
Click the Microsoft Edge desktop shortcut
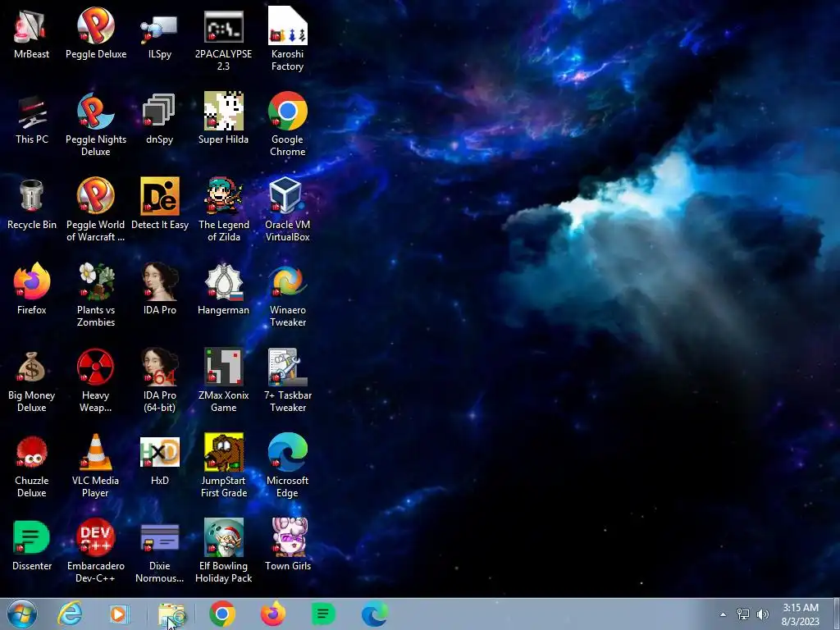point(288,466)
